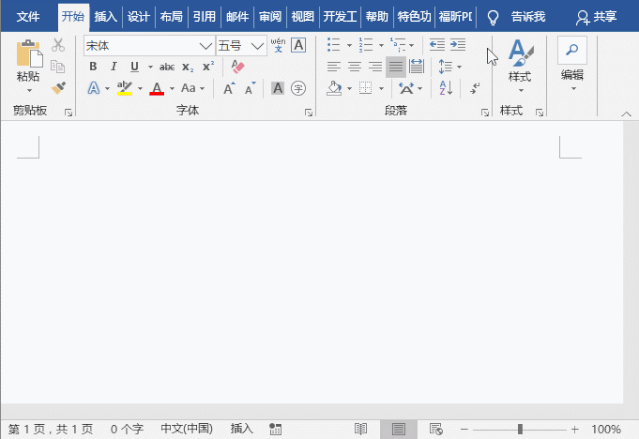Open the font name dropdown (宋体)

coord(206,46)
